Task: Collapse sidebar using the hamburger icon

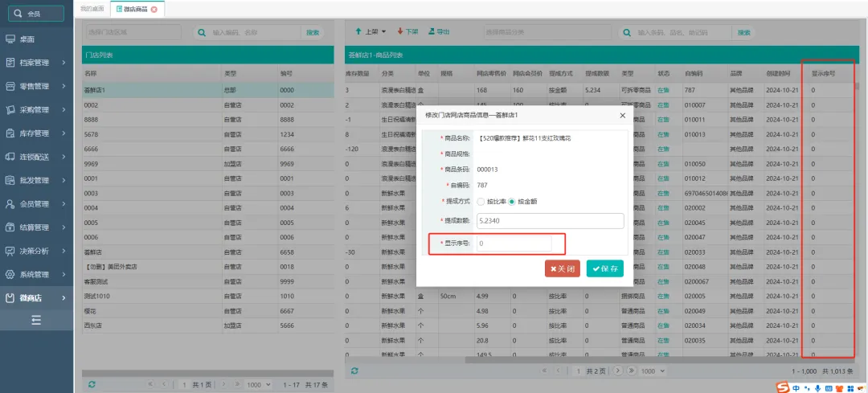Action: [36, 320]
